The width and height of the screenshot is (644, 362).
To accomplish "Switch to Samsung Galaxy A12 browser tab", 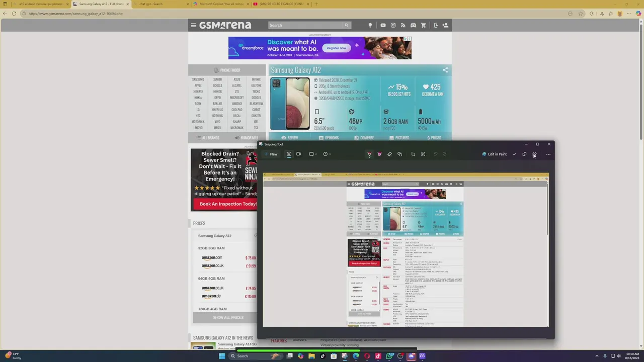I will click(101, 4).
